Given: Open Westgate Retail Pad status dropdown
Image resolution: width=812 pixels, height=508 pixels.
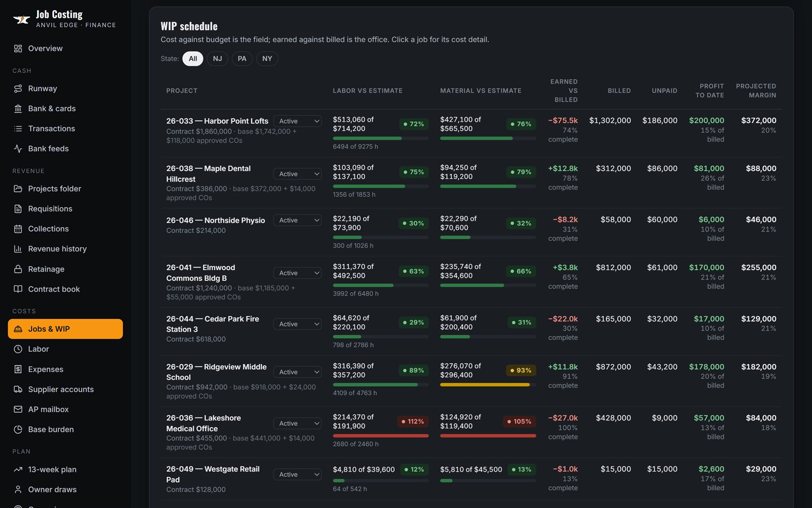Looking at the screenshot, I should (x=297, y=474).
